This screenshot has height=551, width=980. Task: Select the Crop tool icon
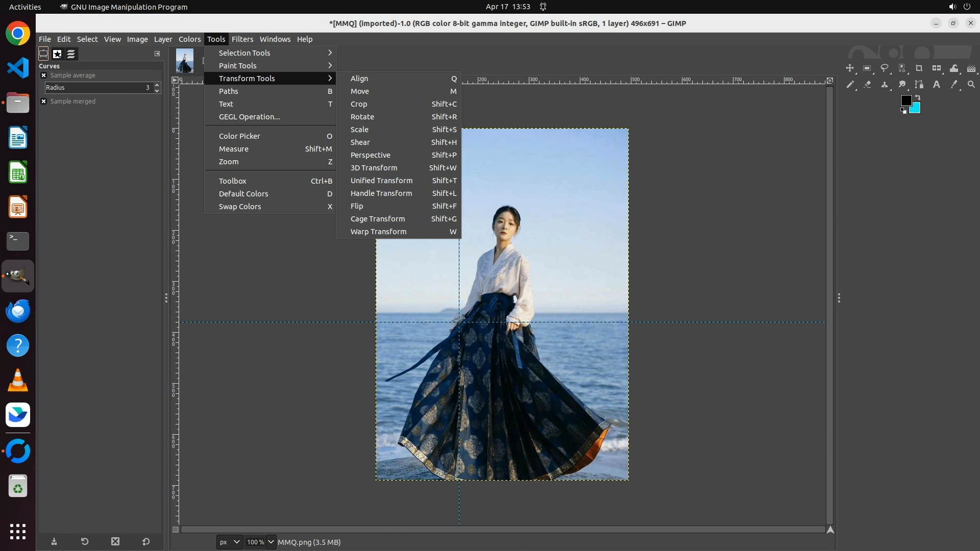(x=919, y=68)
